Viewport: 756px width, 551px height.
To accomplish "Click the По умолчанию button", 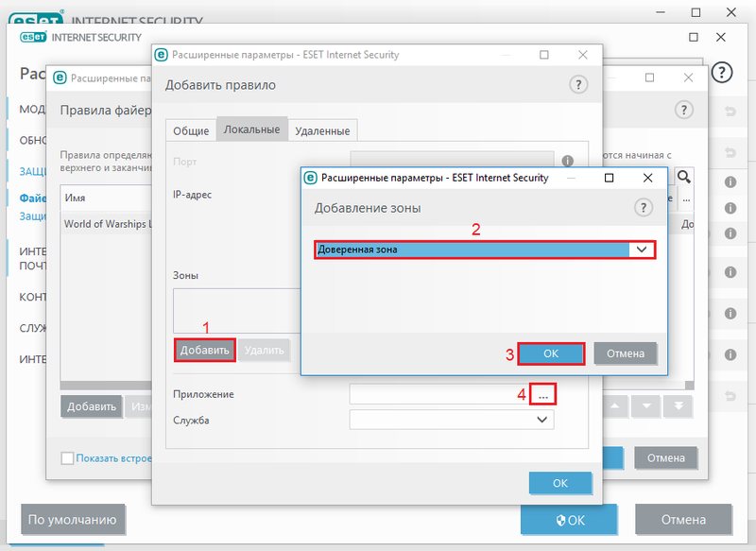I will 73,519.
